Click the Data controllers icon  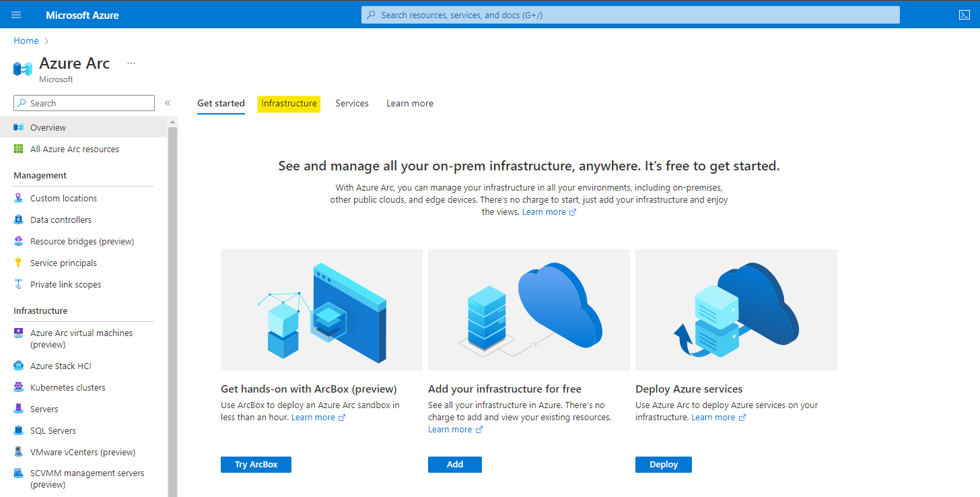18,220
